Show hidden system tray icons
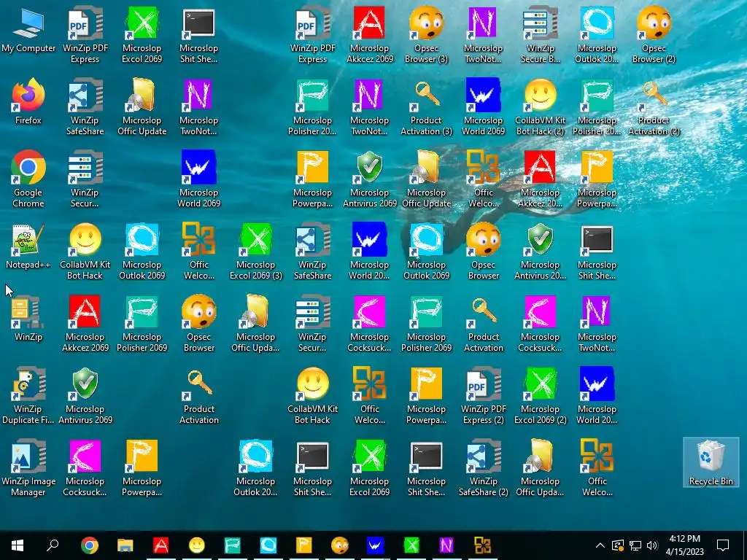The height and width of the screenshot is (560, 747). coord(600,545)
